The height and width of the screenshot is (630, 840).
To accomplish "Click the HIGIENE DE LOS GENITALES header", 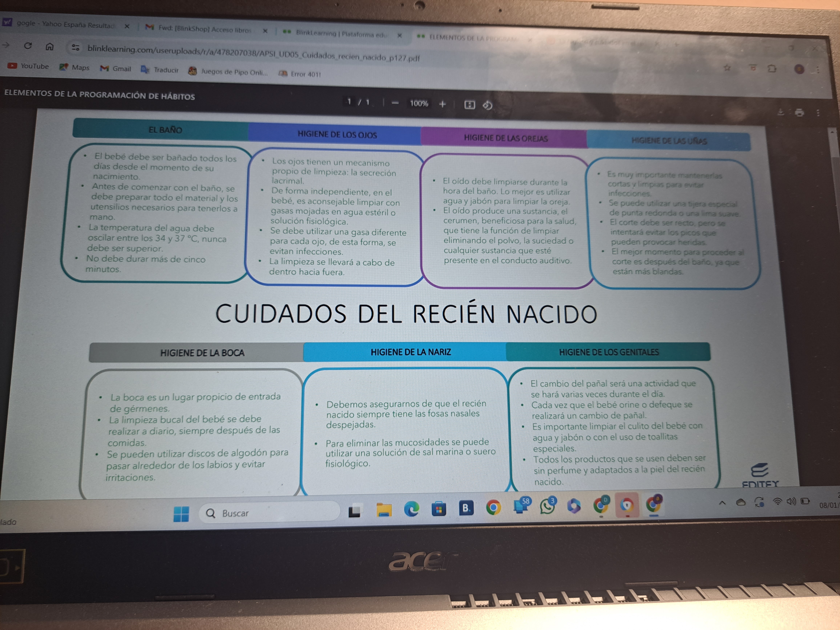I will coord(608,352).
